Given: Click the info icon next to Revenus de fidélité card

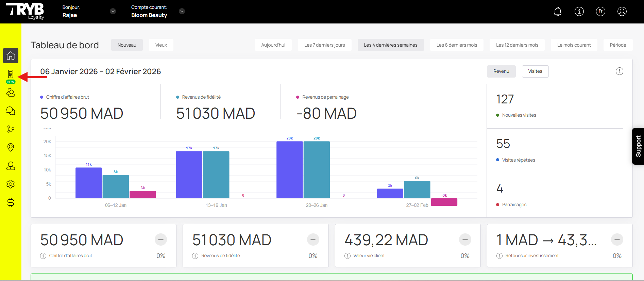Looking at the screenshot, I should pyautogui.click(x=195, y=256).
